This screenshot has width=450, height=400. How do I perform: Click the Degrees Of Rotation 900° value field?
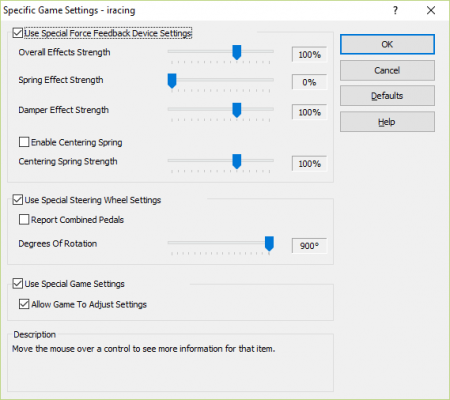click(309, 246)
